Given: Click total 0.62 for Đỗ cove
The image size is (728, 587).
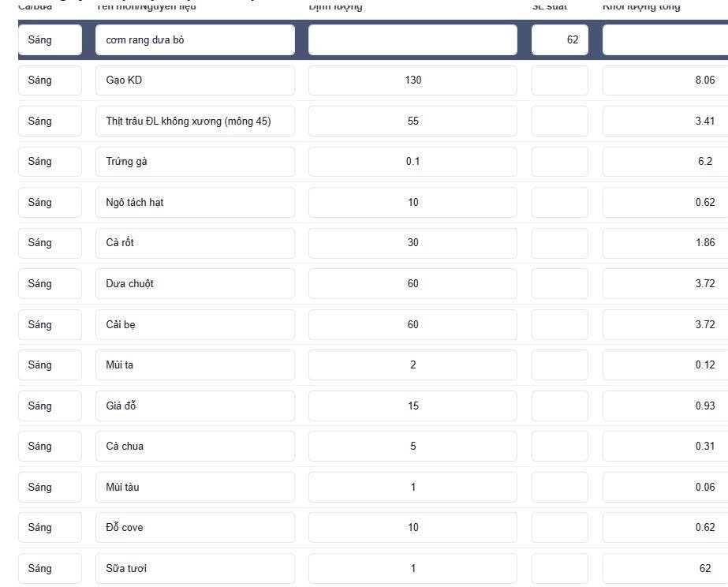Looking at the screenshot, I should (x=666, y=528).
